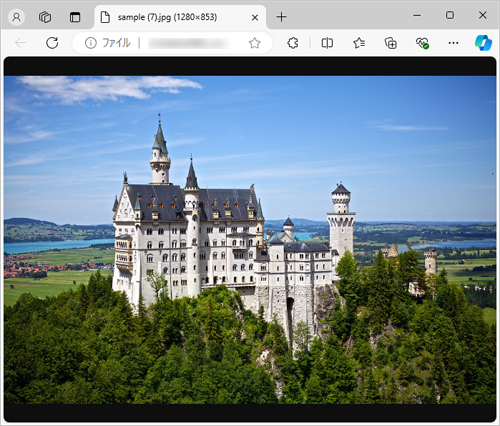Open Settings and more ellipsis menu
This screenshot has width=500, height=426.
pyautogui.click(x=453, y=43)
